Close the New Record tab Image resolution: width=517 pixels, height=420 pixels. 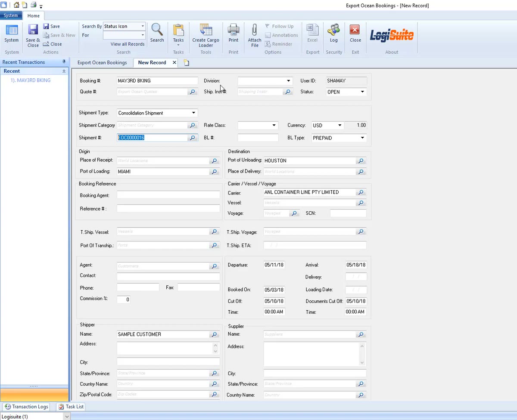pyautogui.click(x=174, y=63)
